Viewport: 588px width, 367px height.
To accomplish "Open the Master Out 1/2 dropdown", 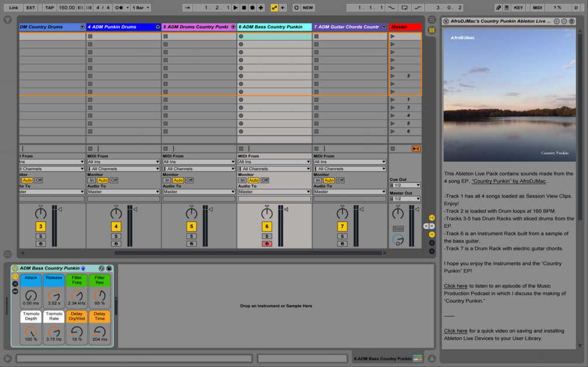I will click(405, 199).
